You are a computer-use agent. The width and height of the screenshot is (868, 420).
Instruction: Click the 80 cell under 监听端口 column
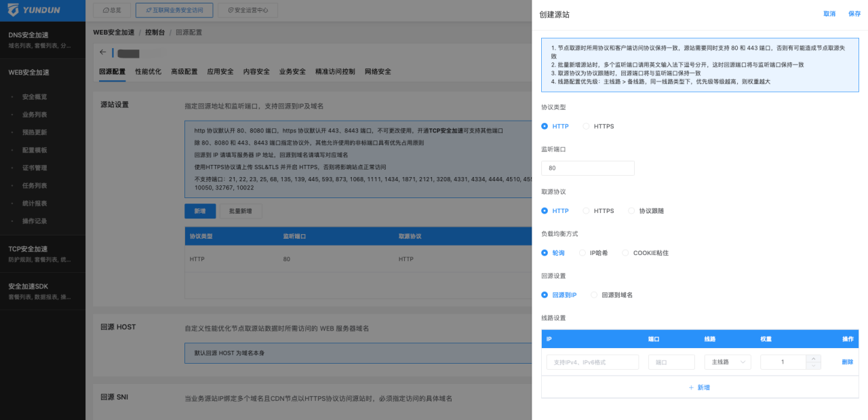pos(287,259)
